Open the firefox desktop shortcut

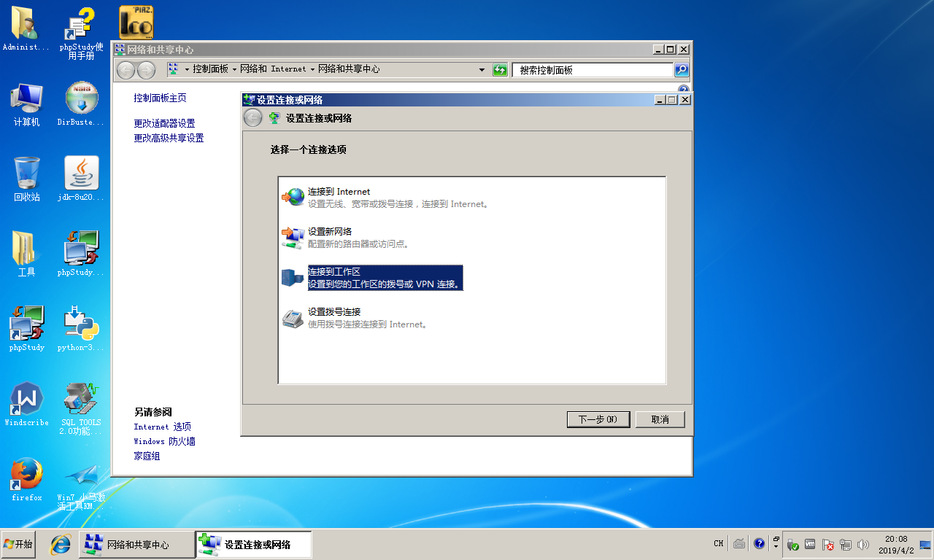(26, 474)
